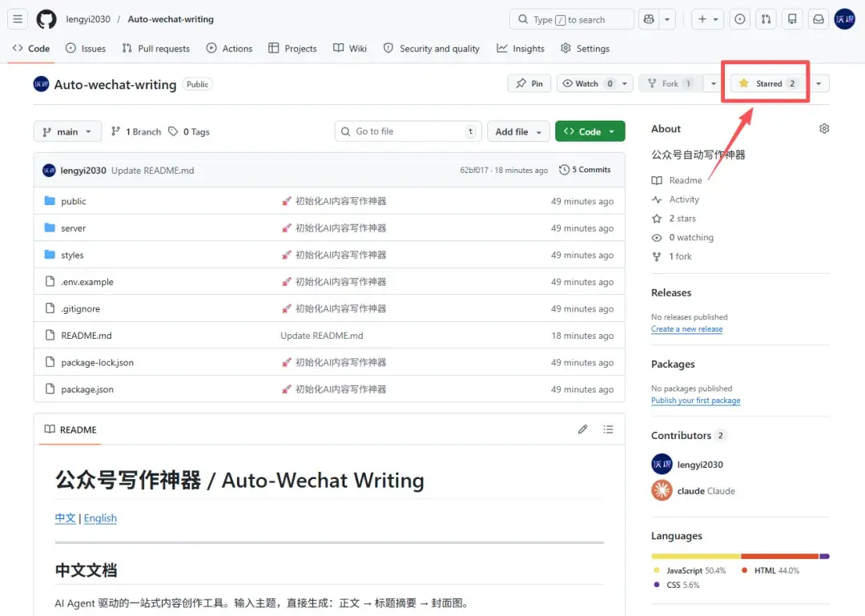Image resolution: width=865 pixels, height=616 pixels.
Task: Switch to the Pull requests tab
Action: [155, 49]
